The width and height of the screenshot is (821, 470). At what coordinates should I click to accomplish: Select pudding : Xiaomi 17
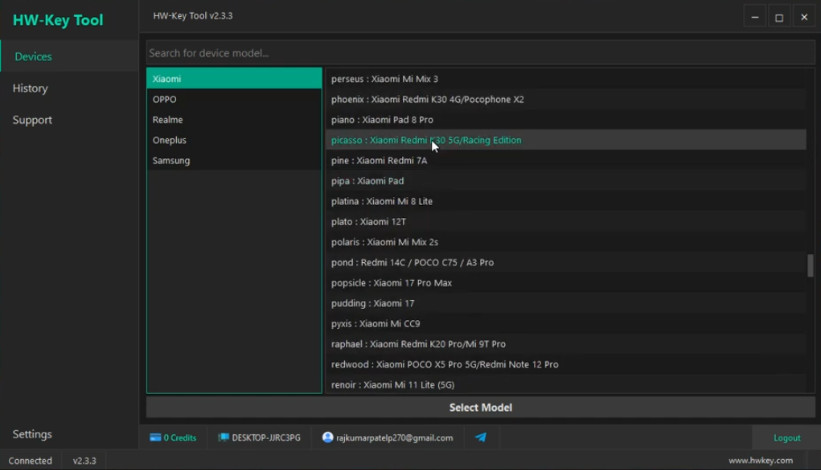pyautogui.click(x=565, y=303)
